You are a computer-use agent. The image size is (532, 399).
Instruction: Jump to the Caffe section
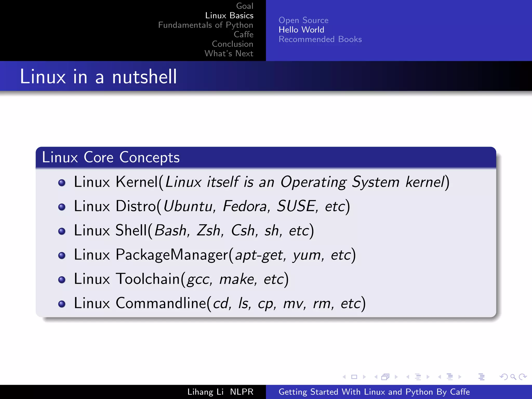[x=244, y=34]
